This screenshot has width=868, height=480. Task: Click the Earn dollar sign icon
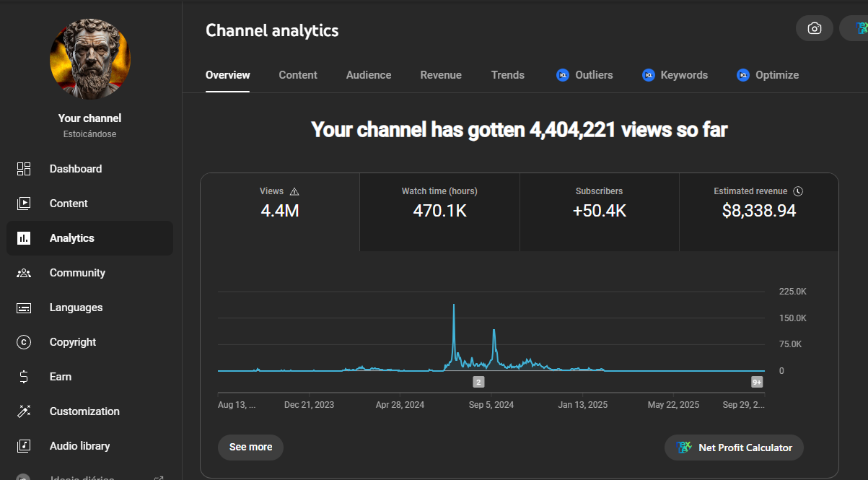(x=24, y=377)
